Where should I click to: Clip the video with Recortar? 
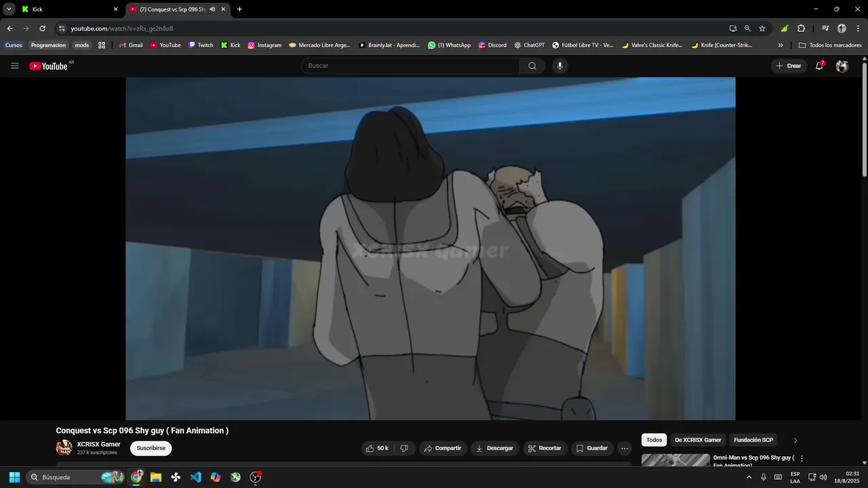[x=545, y=448]
